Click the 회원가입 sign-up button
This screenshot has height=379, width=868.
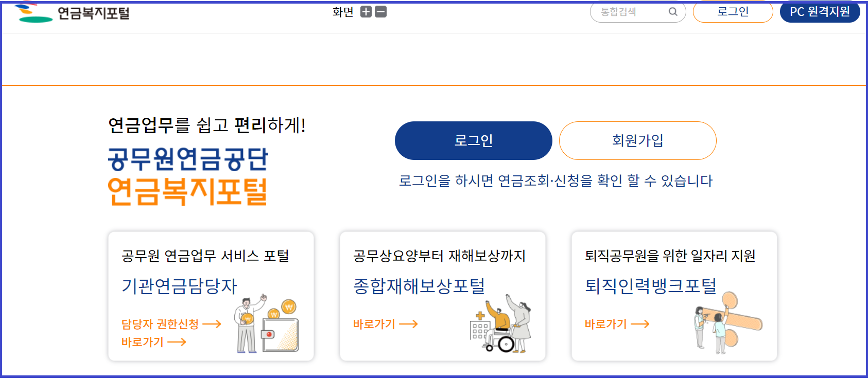638,140
